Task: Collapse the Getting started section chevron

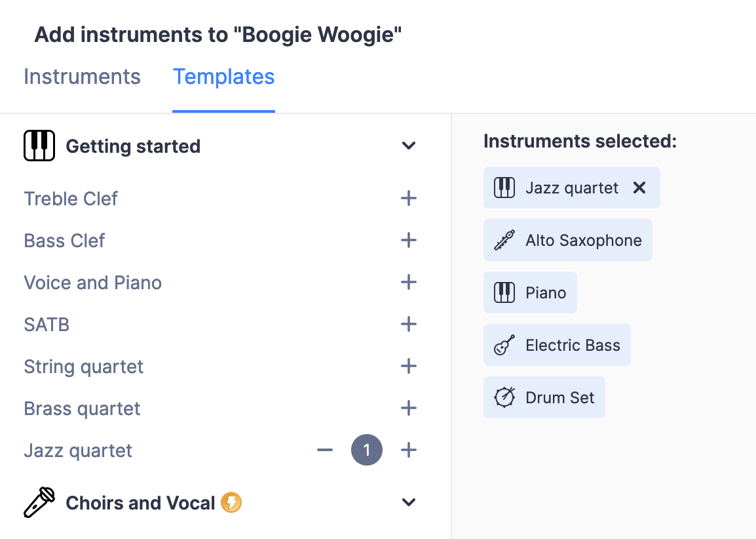Action: (x=408, y=146)
